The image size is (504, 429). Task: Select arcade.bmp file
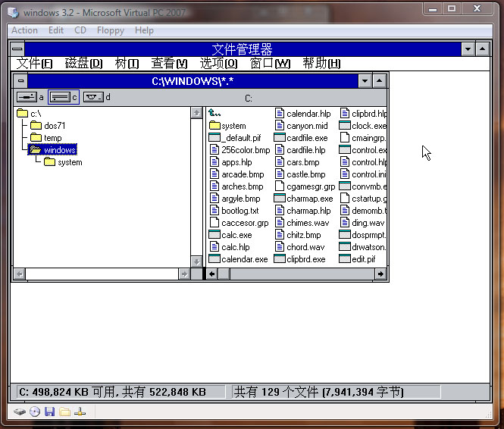pos(237,174)
